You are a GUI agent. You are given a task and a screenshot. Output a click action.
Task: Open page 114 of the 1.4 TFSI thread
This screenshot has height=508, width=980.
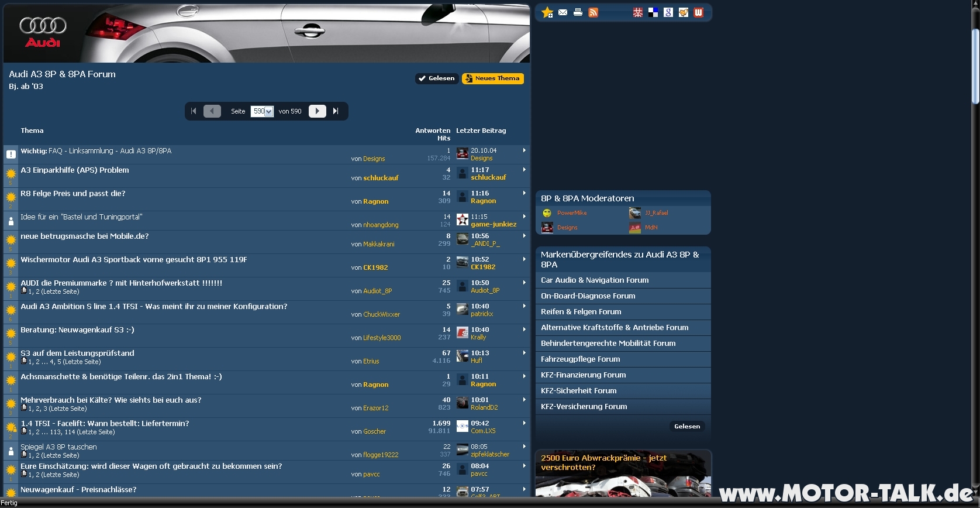70,432
